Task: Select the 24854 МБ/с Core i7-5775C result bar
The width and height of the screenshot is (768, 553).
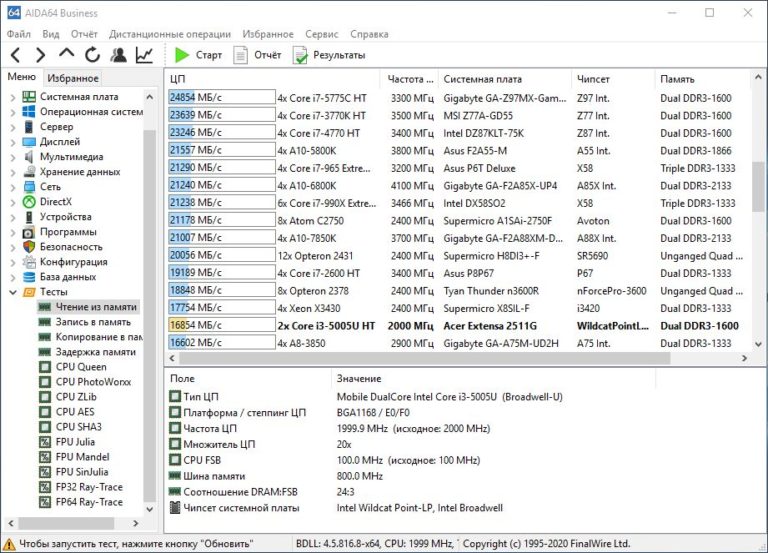Action: [x=221, y=97]
